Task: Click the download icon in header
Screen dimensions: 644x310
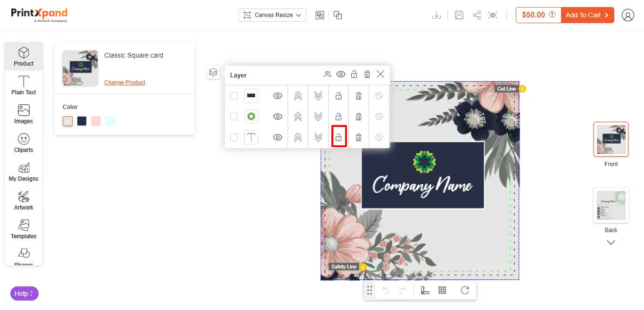Action: click(x=437, y=15)
